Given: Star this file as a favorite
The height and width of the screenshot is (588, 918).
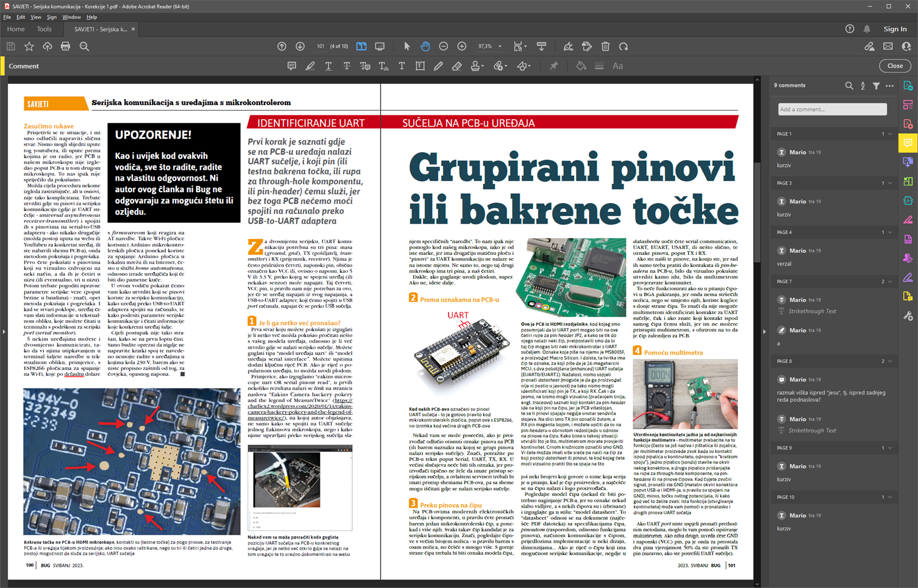Looking at the screenshot, I should (29, 46).
